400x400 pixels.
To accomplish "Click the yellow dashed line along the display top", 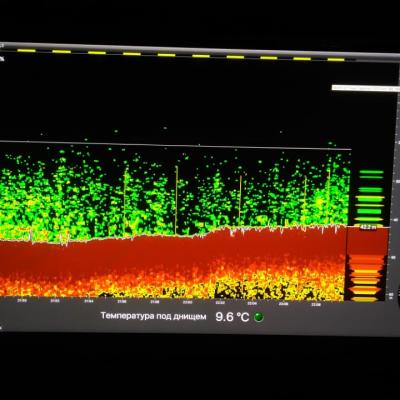I will point(180,55).
